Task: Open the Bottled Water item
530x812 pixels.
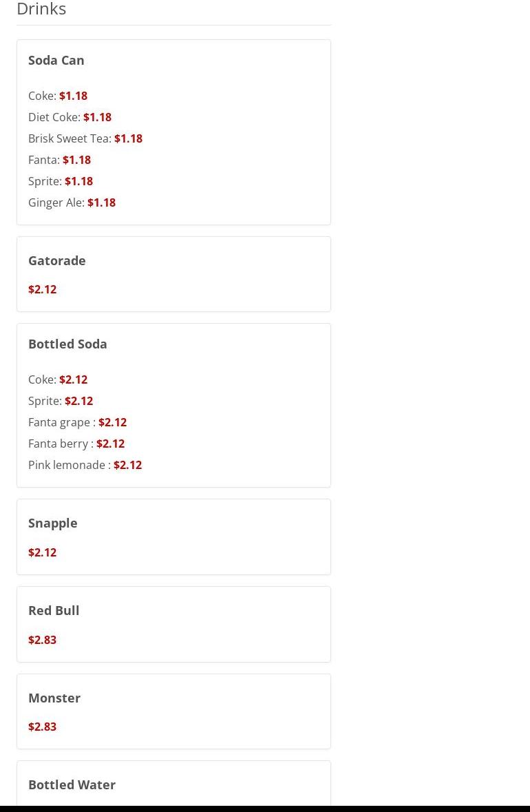Action: [x=72, y=785]
